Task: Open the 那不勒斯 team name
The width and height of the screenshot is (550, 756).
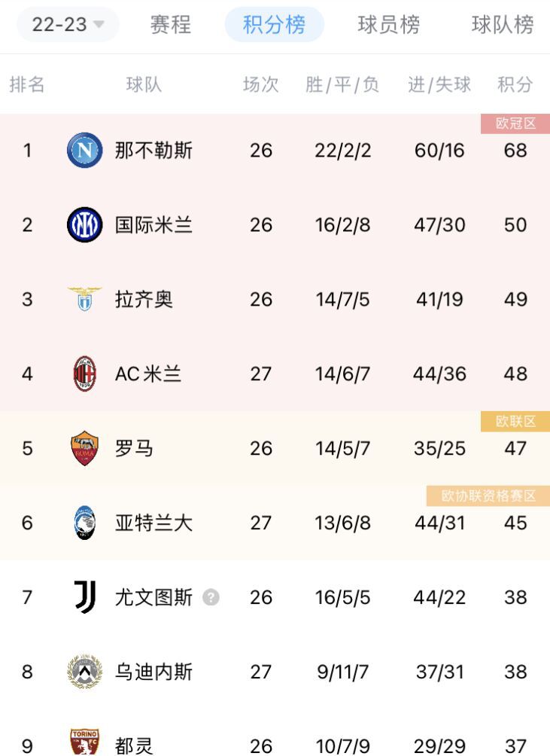Action: [x=153, y=150]
